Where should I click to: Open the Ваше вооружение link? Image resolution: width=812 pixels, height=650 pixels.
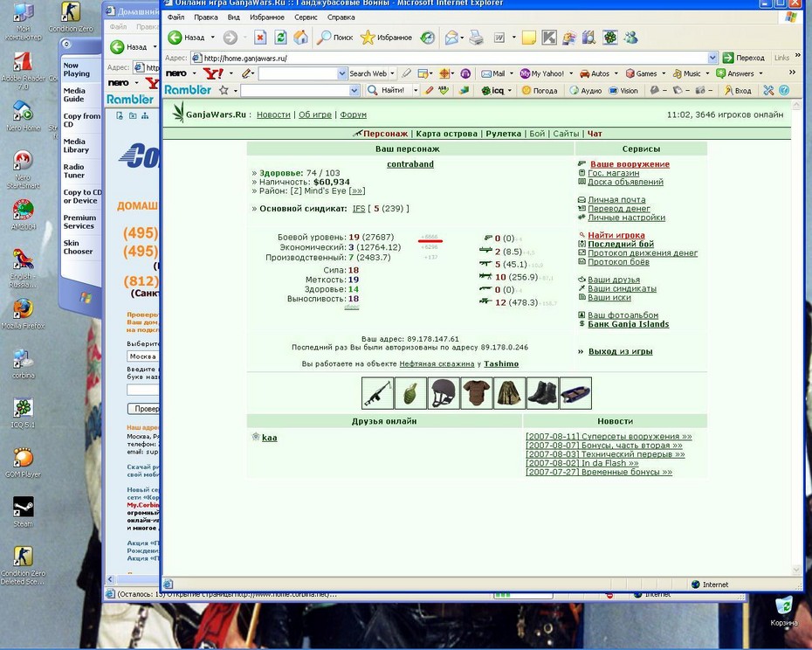pos(630,164)
